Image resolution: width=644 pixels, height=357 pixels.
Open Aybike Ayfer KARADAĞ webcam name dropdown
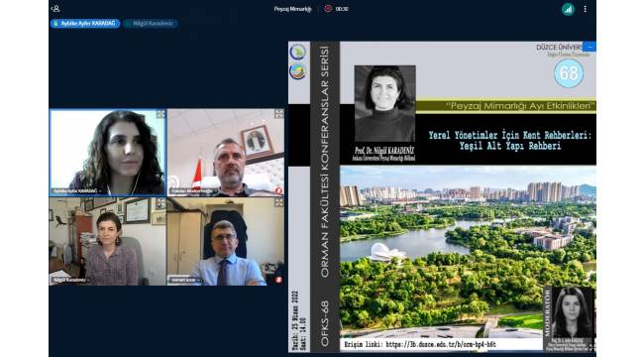77,191
